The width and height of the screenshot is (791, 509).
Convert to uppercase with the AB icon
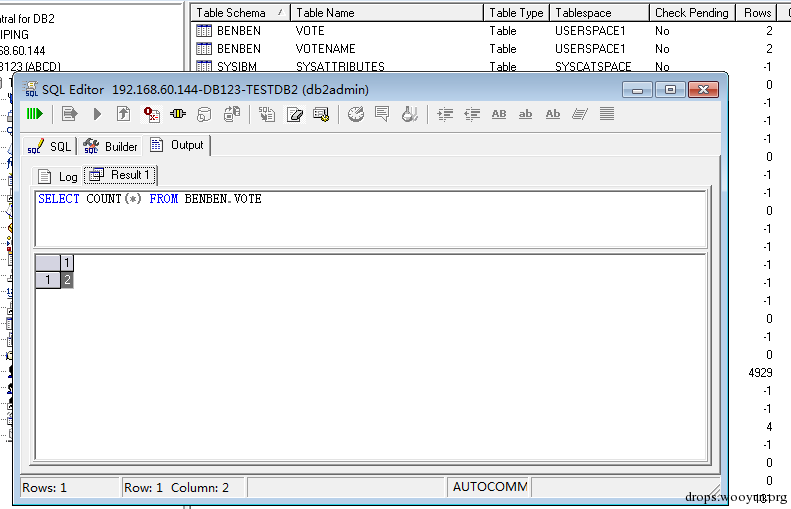(498, 114)
